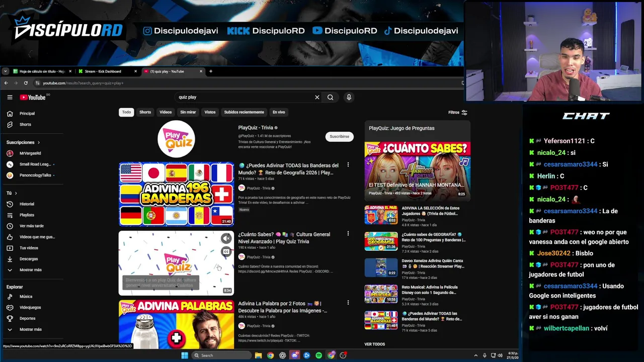Open Discord from the taskbar

pyautogui.click(x=295, y=355)
